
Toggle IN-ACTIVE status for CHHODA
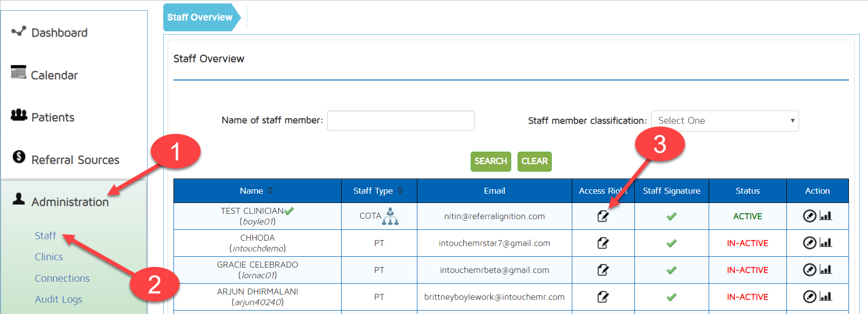[x=747, y=243]
